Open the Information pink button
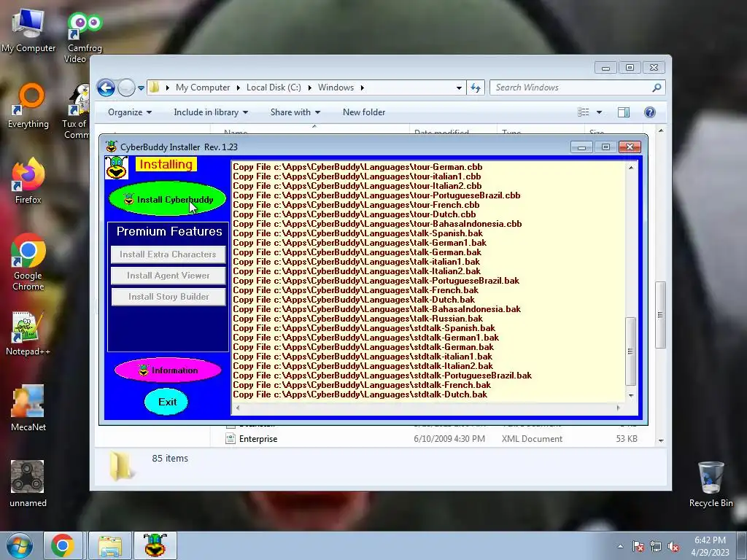The width and height of the screenshot is (747, 560). point(168,370)
